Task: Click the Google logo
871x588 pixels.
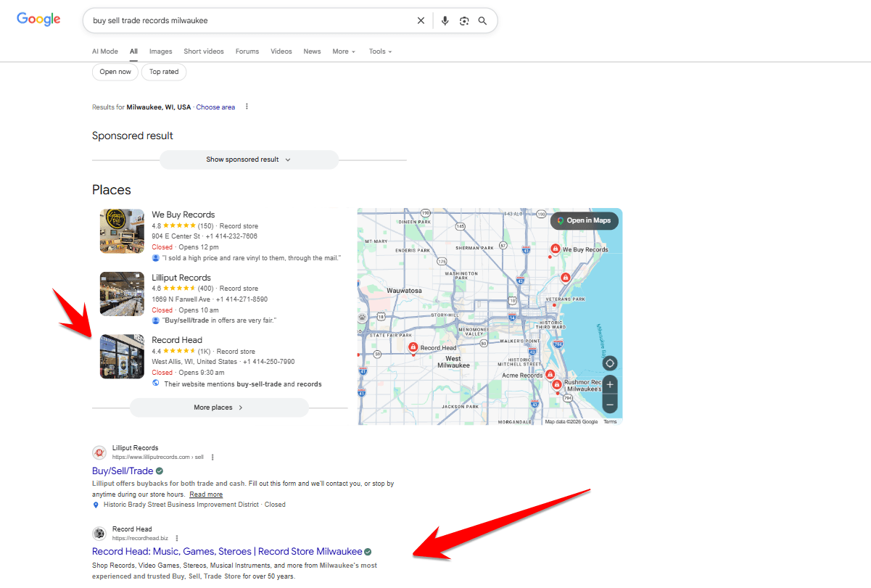Action: pos(38,20)
